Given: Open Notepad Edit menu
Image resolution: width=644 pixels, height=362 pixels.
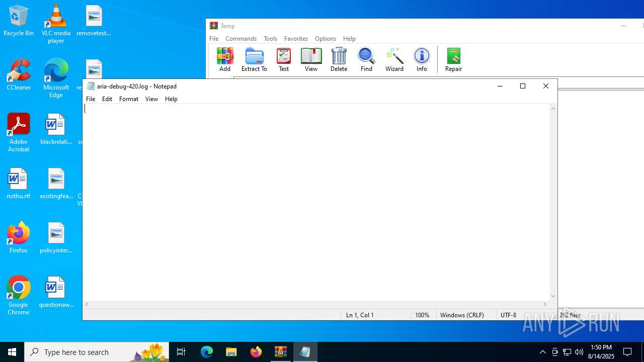Looking at the screenshot, I should 107,99.
